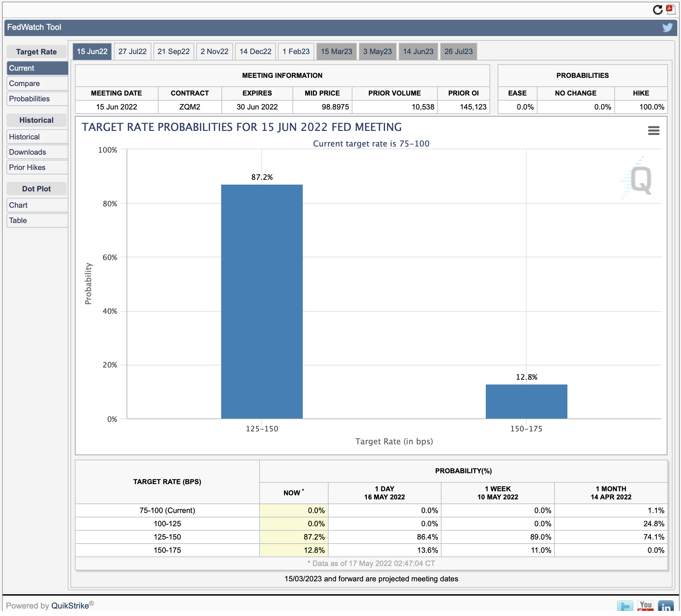Open the 15 Mar23 projected meeting tab
The image size is (681, 616).
(336, 52)
